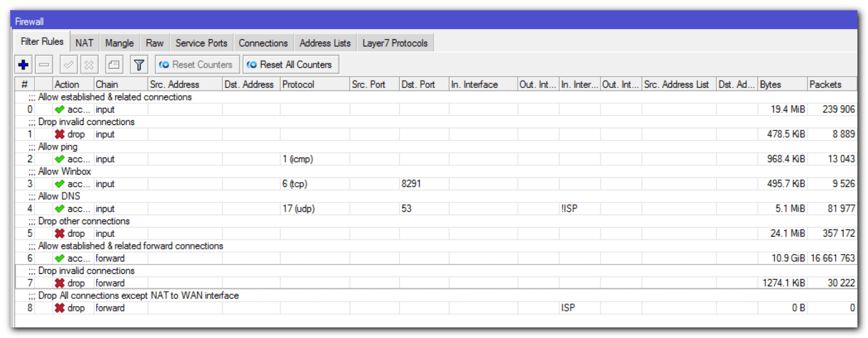This screenshot has width=868, height=338.
Task: Click the green accept icon on rule 3
Action: pyautogui.click(x=60, y=184)
